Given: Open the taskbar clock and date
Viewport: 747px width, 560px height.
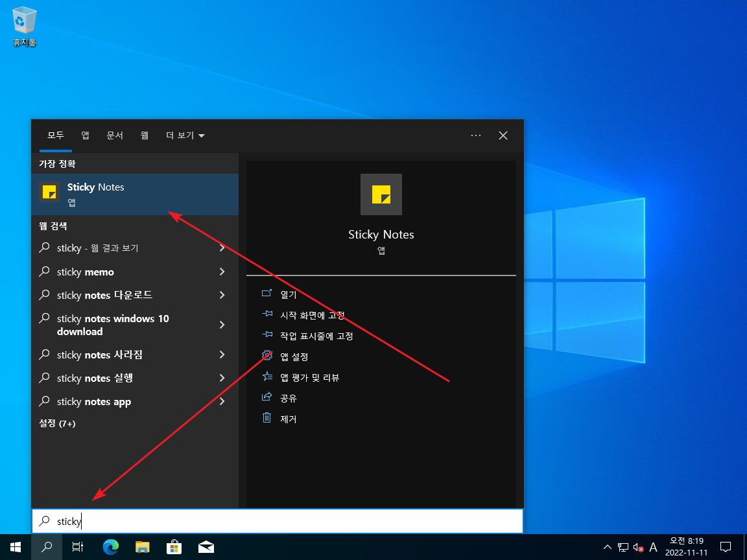Looking at the screenshot, I should [687, 547].
